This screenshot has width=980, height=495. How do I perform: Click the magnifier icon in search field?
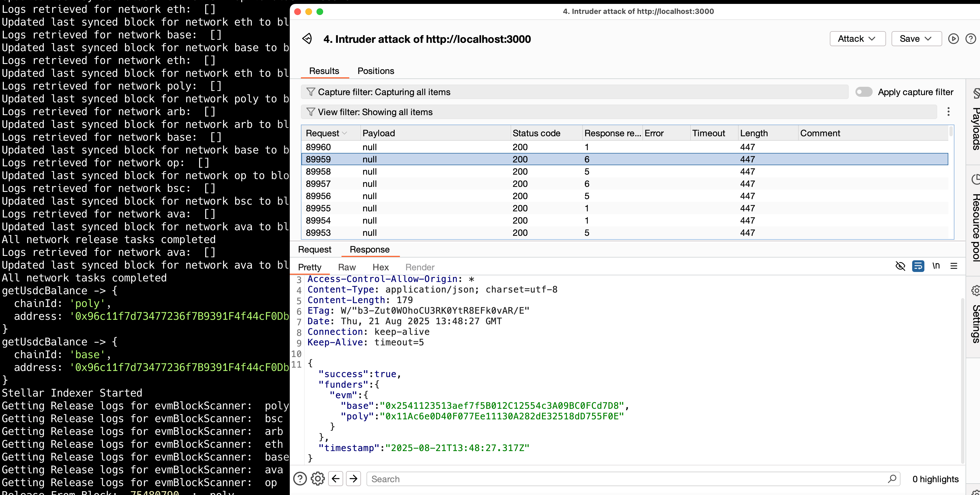(x=892, y=479)
